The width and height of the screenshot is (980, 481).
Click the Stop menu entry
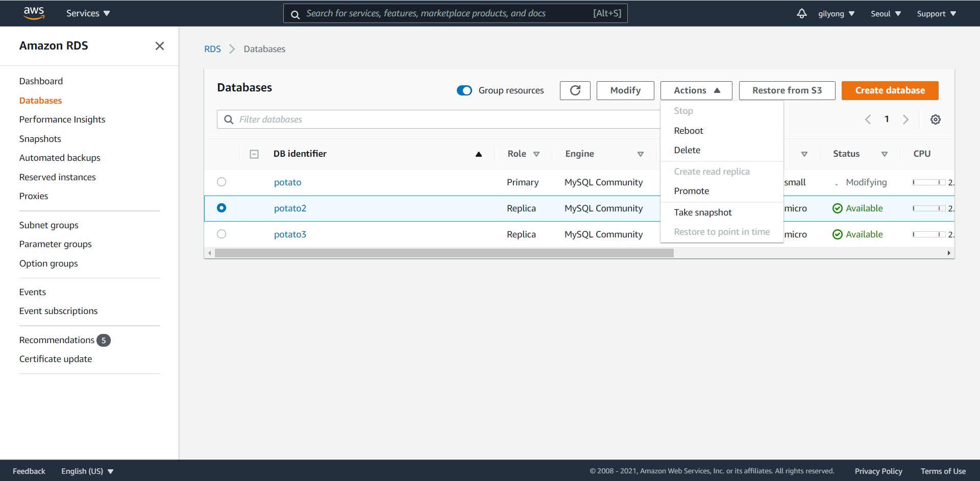722,111
